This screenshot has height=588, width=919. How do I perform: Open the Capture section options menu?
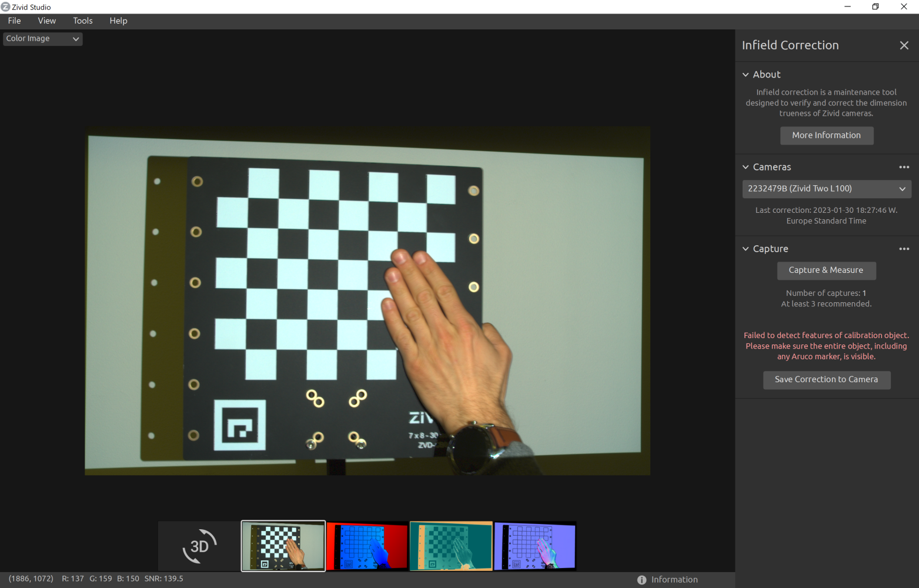click(904, 249)
